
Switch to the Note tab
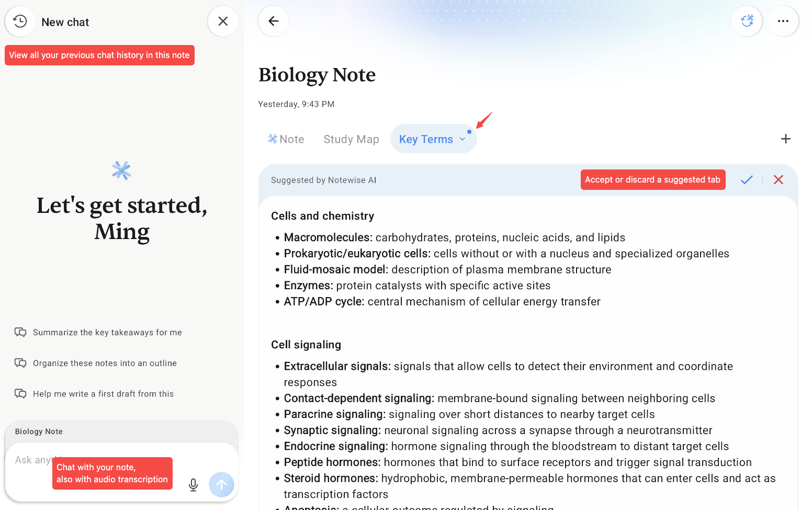(x=286, y=139)
